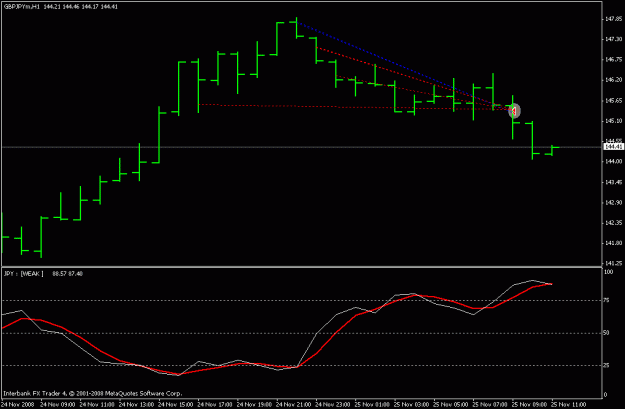The height and width of the screenshot is (409, 625).
Task: Click the current price label 144.41
Action: [614, 147]
